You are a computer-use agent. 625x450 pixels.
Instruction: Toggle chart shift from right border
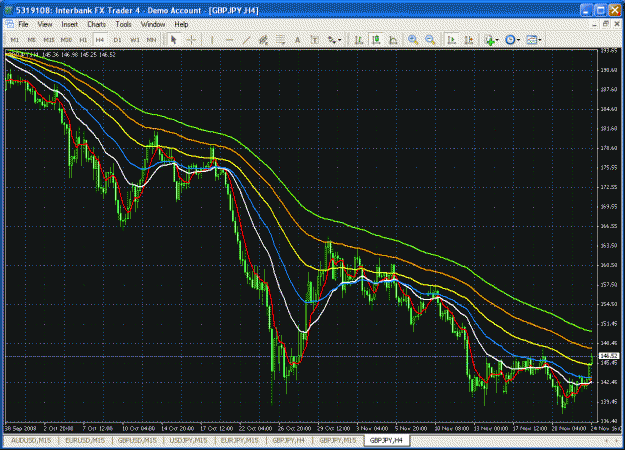[x=469, y=40]
